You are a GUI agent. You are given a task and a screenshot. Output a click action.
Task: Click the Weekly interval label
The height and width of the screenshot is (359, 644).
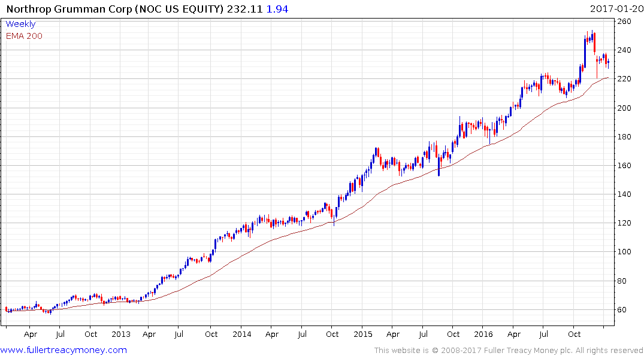(20, 24)
